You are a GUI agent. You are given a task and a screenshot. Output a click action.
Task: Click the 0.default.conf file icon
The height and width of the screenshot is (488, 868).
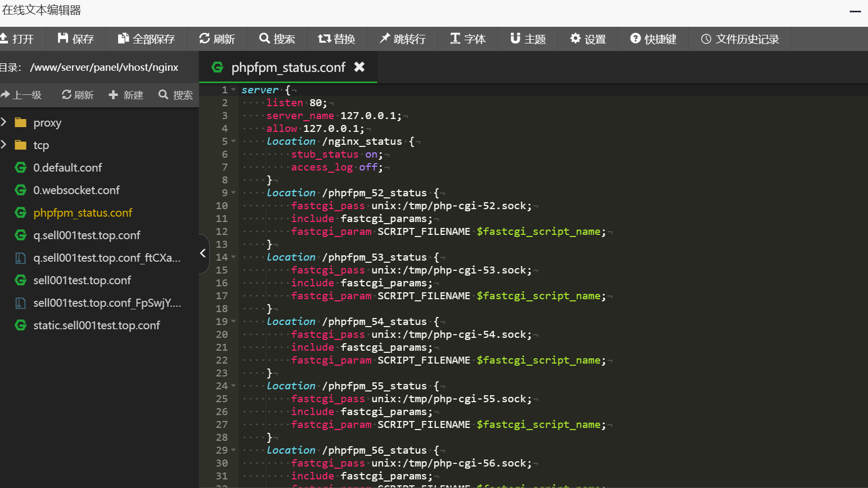[20, 167]
